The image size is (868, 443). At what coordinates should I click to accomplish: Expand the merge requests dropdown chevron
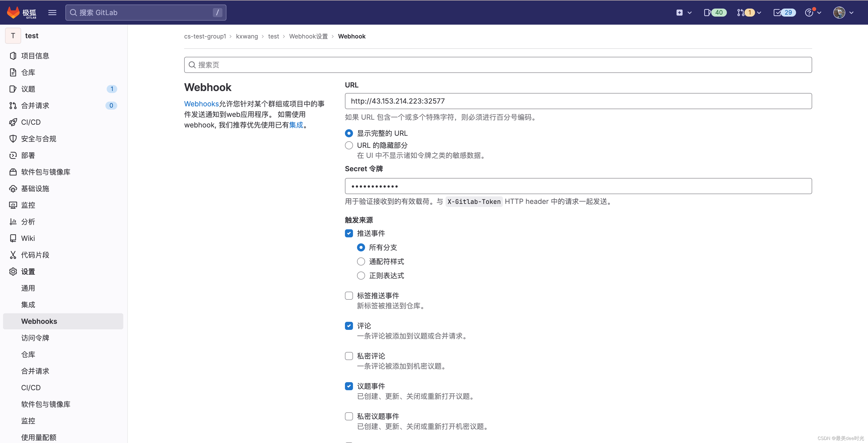click(x=759, y=13)
